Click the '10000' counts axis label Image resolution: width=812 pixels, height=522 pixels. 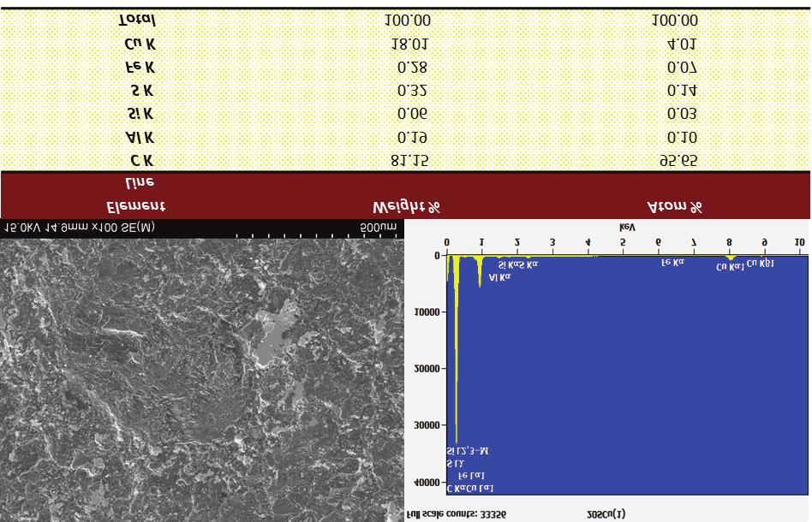pos(427,312)
